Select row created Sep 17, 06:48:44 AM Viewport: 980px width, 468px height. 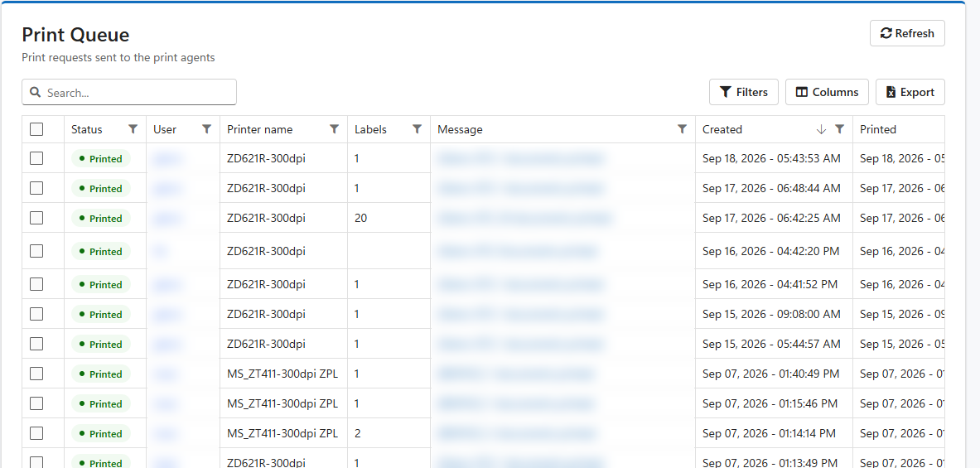pos(36,188)
